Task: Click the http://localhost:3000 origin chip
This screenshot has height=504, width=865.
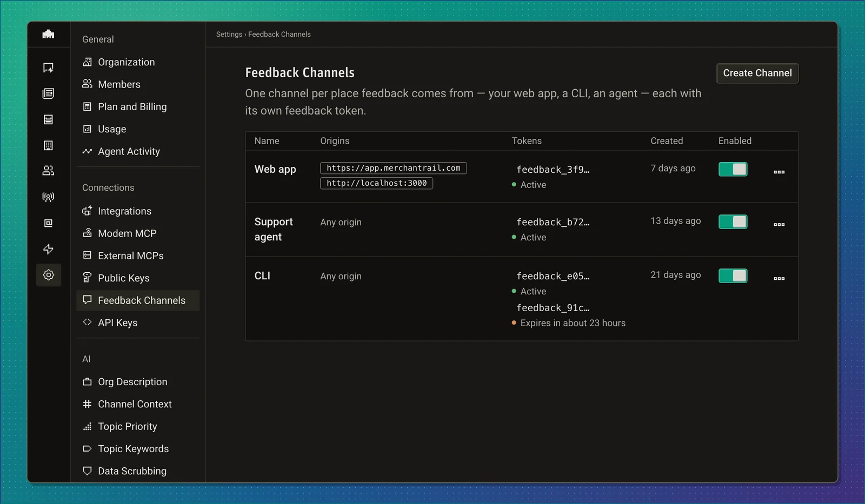Action: pyautogui.click(x=377, y=183)
